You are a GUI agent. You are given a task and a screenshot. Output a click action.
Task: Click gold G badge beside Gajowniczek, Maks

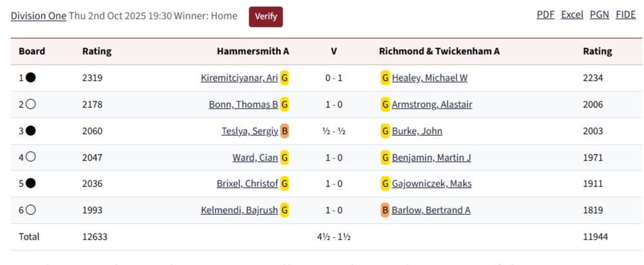pyautogui.click(x=385, y=184)
